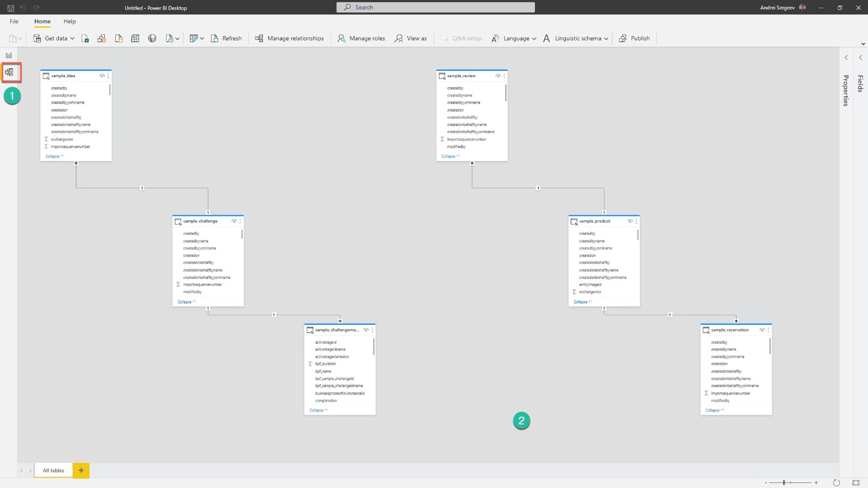
Task: Toggle visibility of sample_product table
Action: [x=630, y=221]
